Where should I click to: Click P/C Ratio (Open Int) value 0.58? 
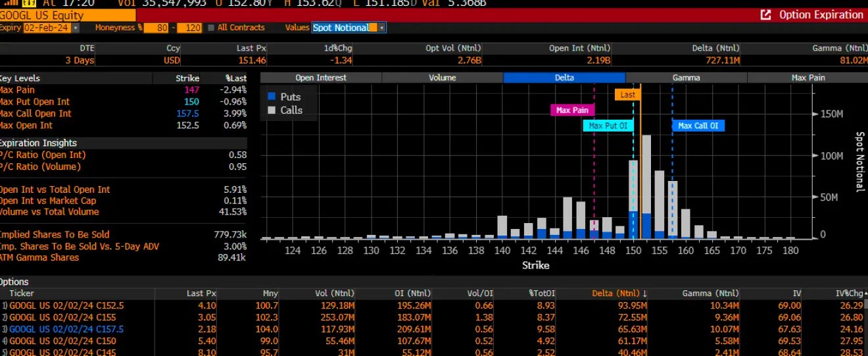tap(236, 155)
